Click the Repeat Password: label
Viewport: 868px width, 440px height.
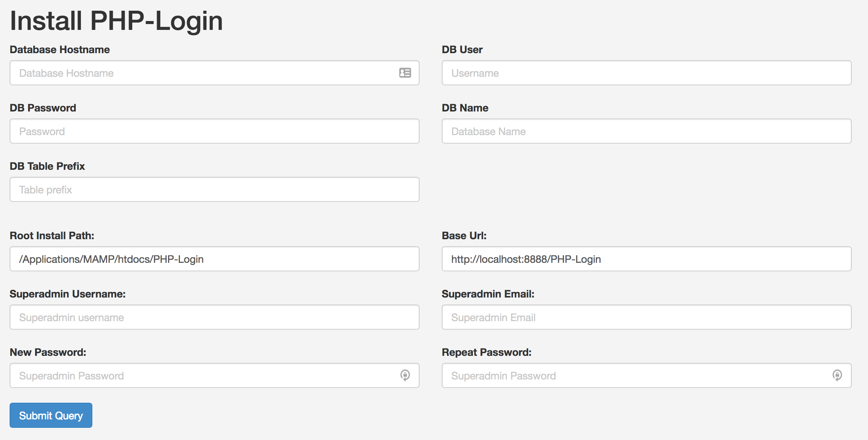click(486, 352)
